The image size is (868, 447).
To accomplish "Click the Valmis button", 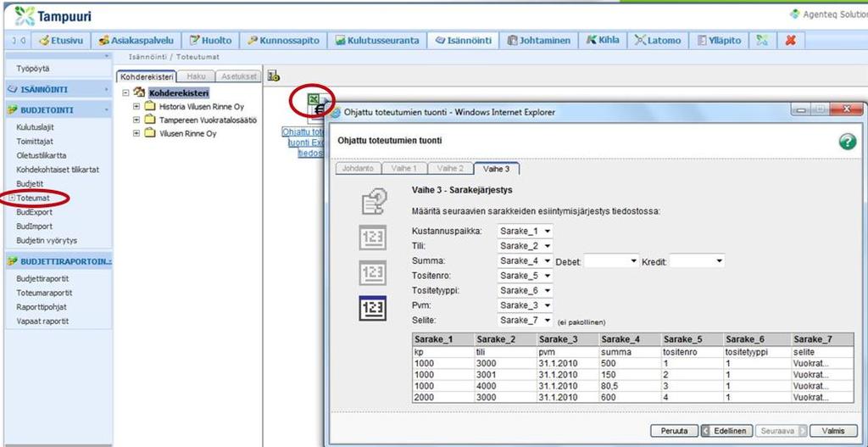I will point(834,431).
